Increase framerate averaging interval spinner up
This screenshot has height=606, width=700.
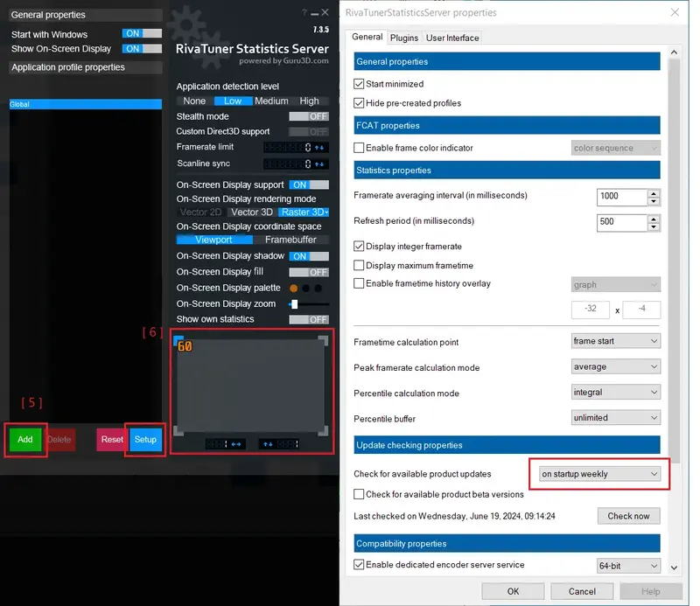pos(654,193)
